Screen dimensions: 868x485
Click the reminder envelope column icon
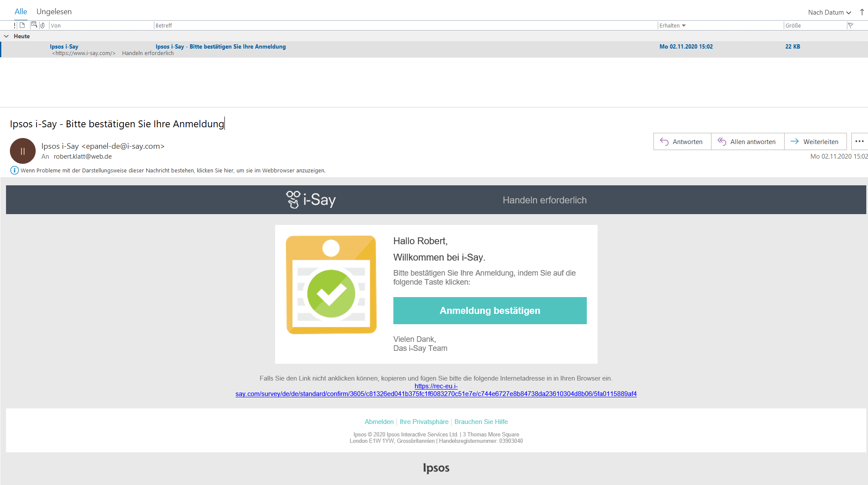click(34, 25)
